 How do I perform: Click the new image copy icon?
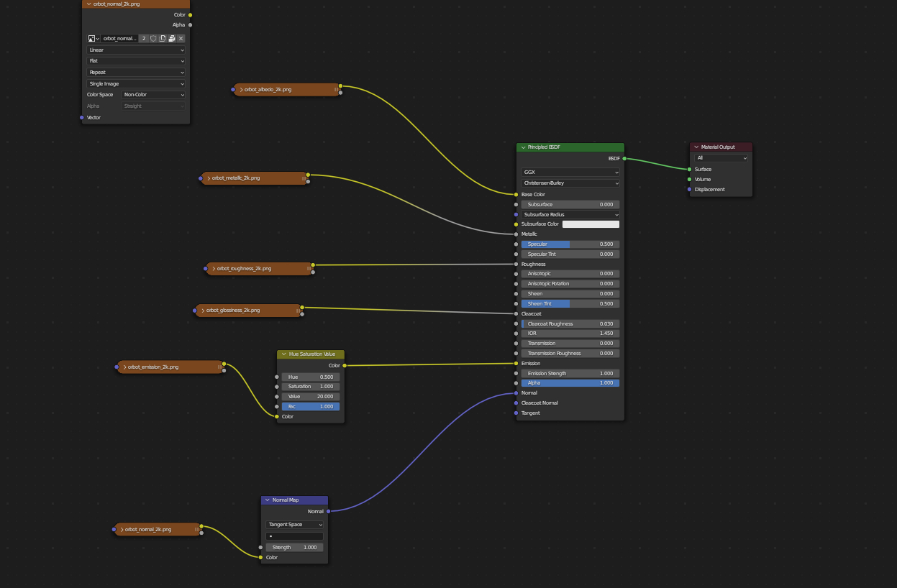pos(163,38)
